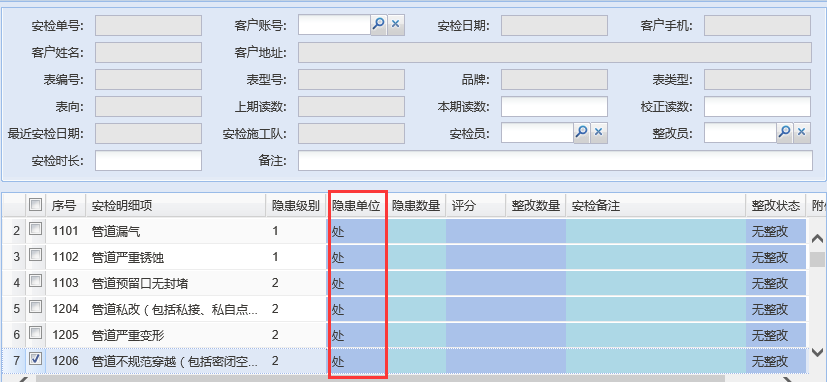Click the 整改员 text input
This screenshot has height=382, width=827.
tap(741, 132)
